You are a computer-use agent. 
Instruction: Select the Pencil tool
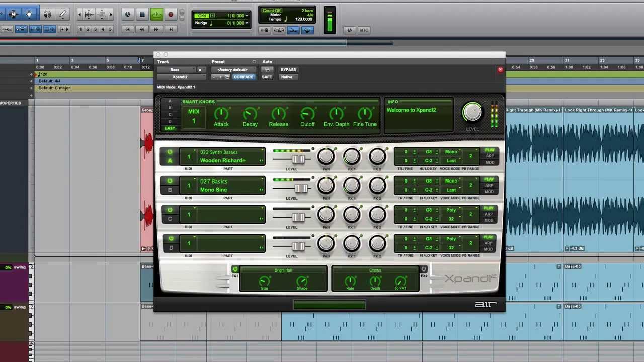63,15
